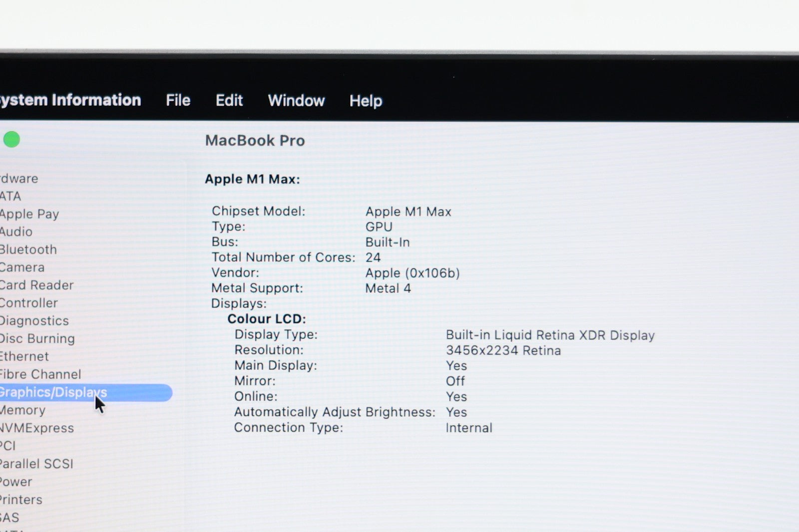Open the Edit menu

coord(229,100)
